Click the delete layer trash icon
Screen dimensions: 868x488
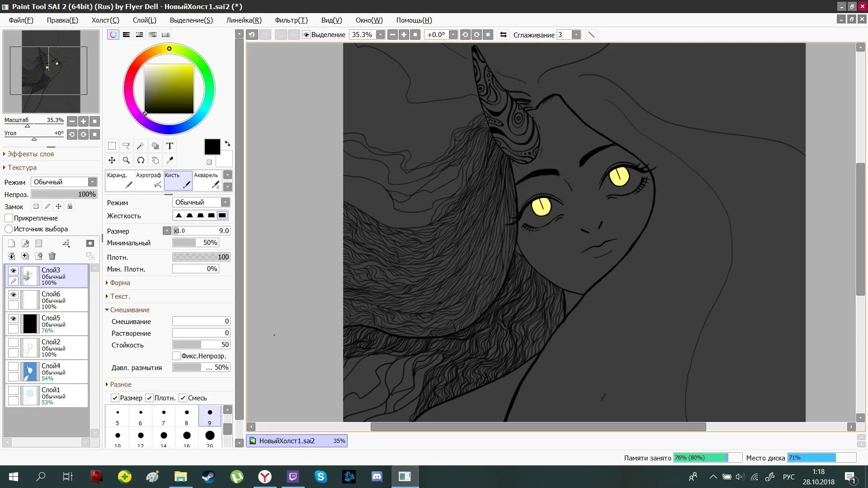(x=52, y=256)
